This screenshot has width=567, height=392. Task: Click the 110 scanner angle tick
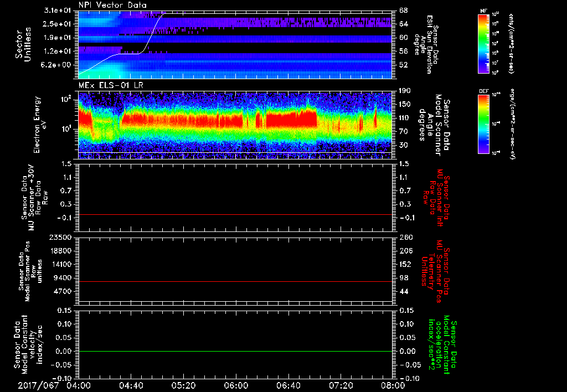405,118
